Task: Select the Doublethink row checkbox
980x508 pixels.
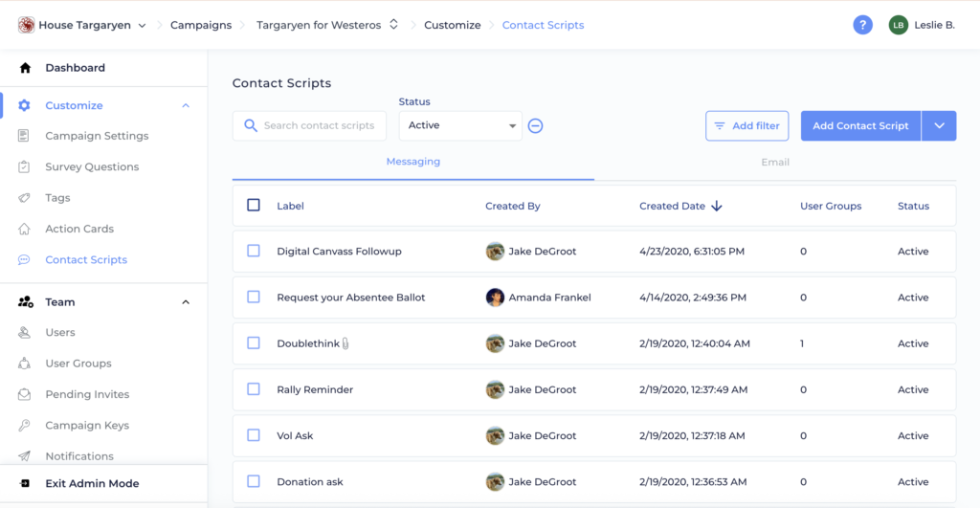Action: (253, 343)
